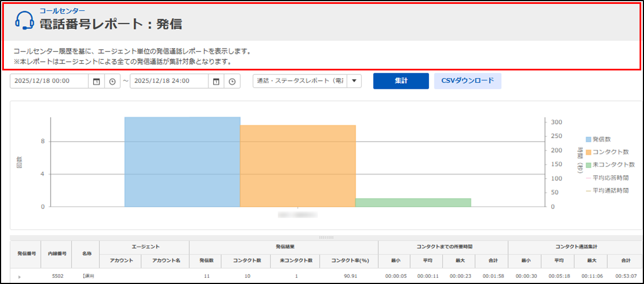Click the コールセンター breadcrumb link
The height and width of the screenshot is (284, 644).
(x=62, y=11)
